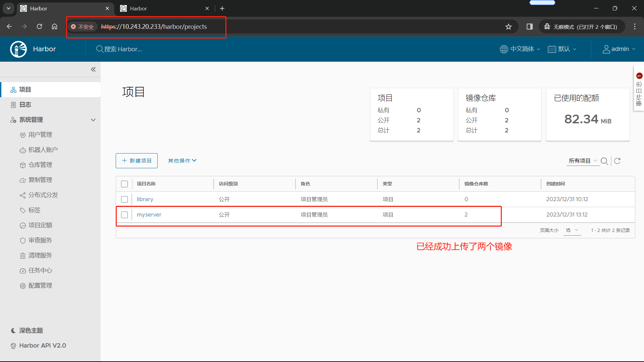Image resolution: width=644 pixels, height=362 pixels.
Task: Go to browser home page icon
Action: click(x=54, y=26)
